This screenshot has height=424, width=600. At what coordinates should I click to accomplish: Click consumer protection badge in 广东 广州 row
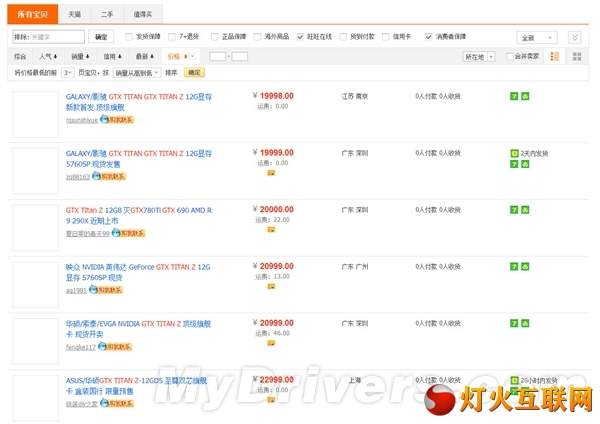click(525, 266)
